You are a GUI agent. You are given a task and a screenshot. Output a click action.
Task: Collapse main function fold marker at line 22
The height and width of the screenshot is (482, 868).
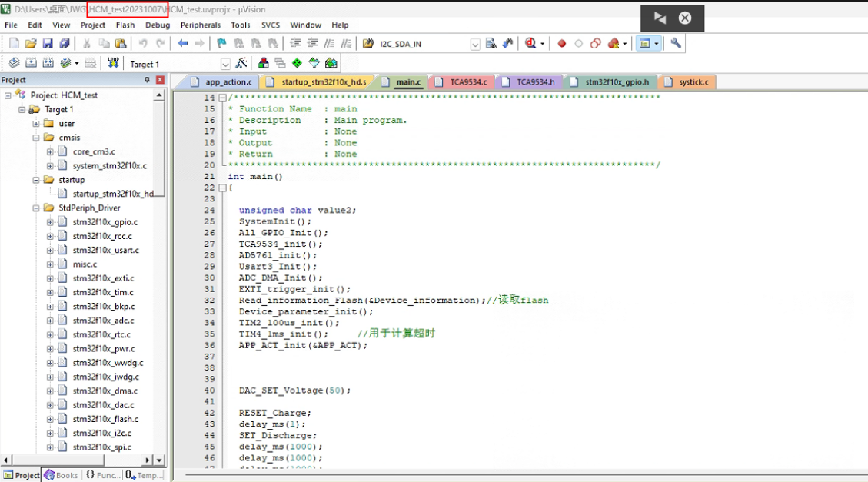point(222,188)
